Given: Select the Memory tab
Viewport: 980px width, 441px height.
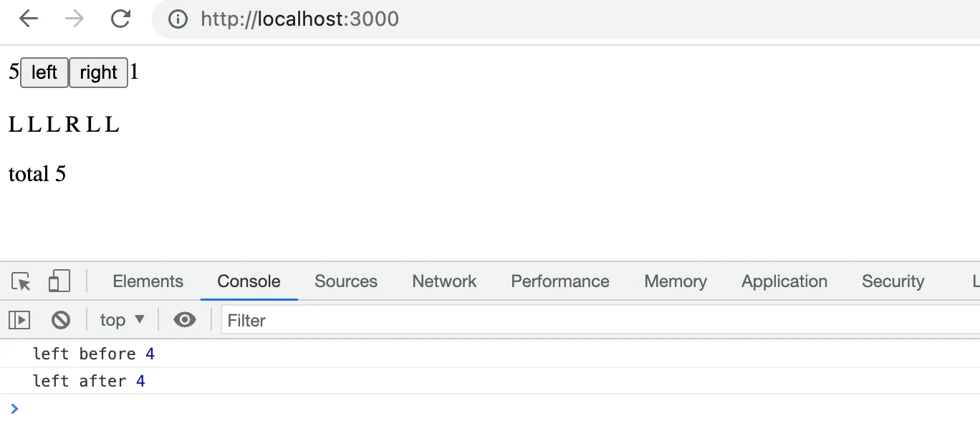Looking at the screenshot, I should pyautogui.click(x=676, y=281).
